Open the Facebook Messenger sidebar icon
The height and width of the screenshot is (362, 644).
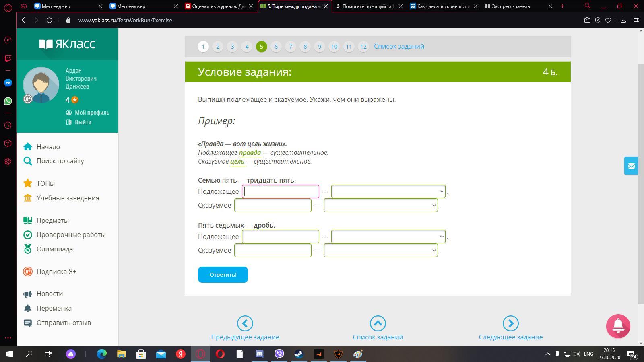click(x=8, y=83)
